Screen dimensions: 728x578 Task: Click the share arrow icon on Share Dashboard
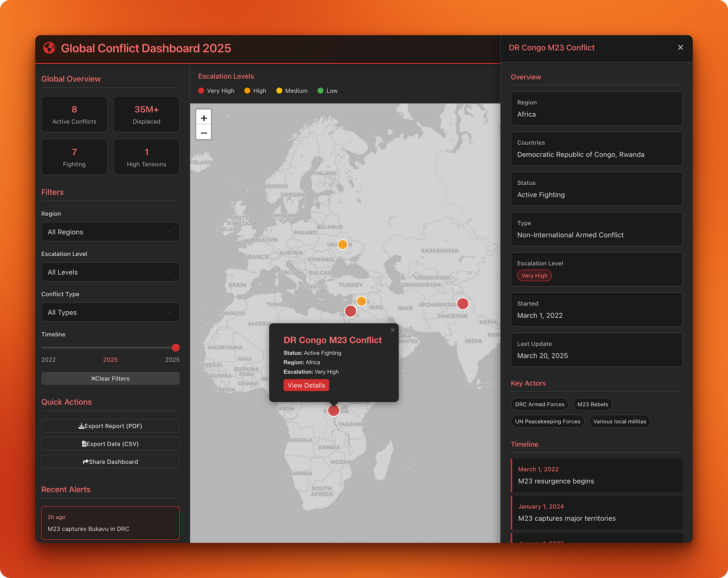click(x=86, y=461)
